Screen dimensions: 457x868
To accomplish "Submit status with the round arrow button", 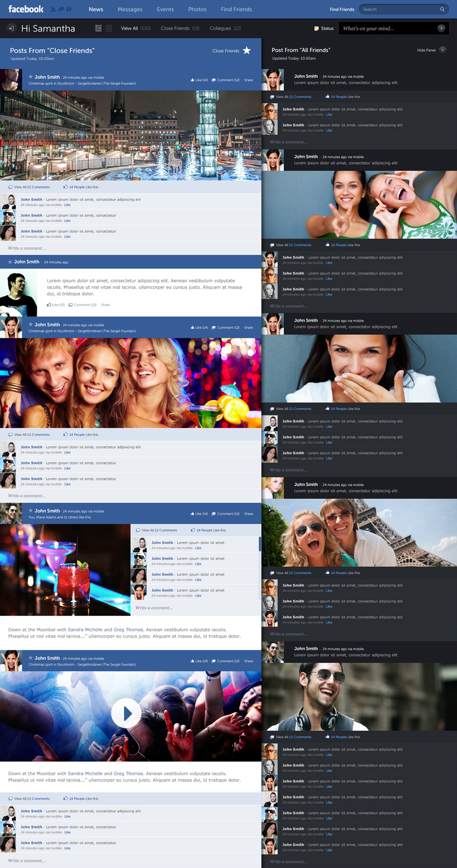I will pyautogui.click(x=441, y=28).
